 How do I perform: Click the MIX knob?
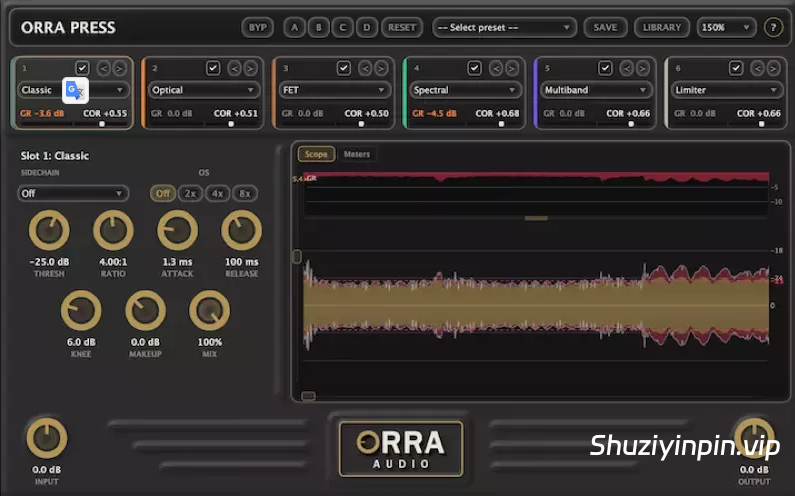coord(209,310)
